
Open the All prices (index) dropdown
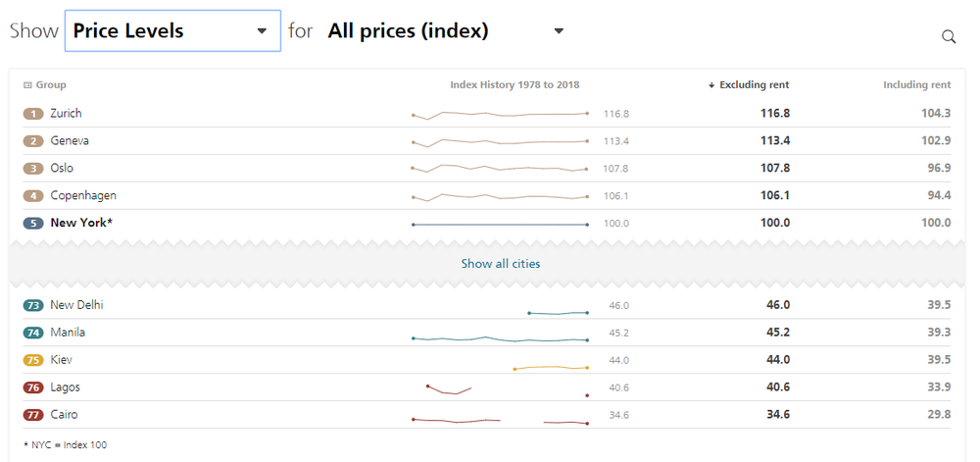tap(446, 31)
